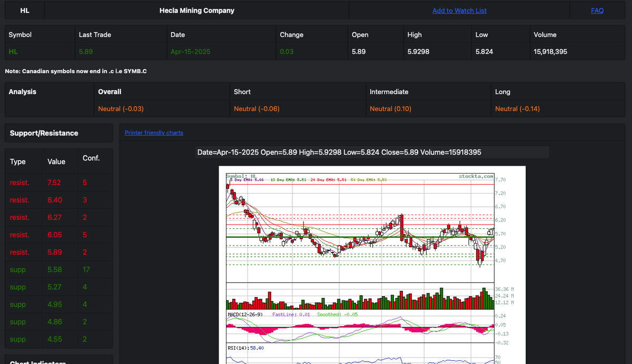Image resolution: width=632 pixels, height=364 pixels.
Task: Click the resistance value 6.40
Action: pos(54,200)
